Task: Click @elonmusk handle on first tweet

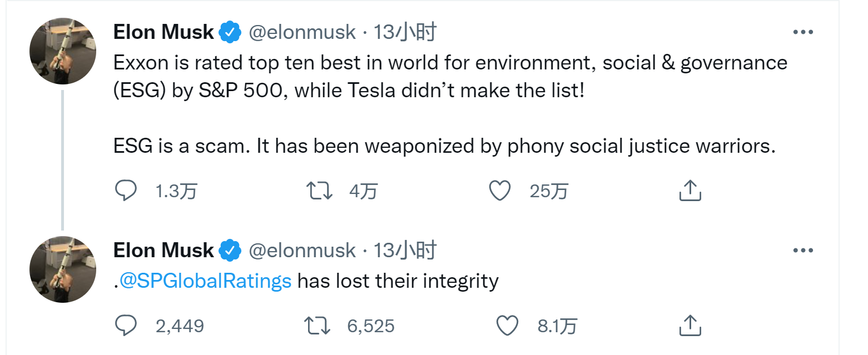Action: coord(302,32)
